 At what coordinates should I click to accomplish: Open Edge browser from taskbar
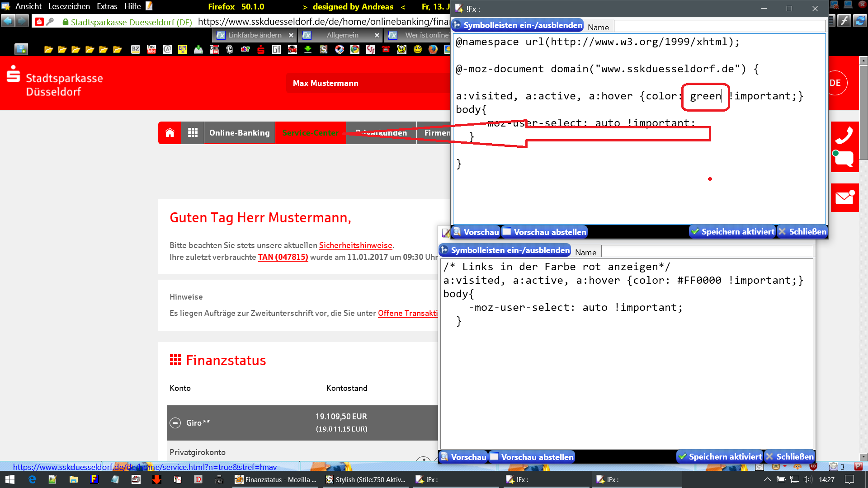pyautogui.click(x=32, y=479)
